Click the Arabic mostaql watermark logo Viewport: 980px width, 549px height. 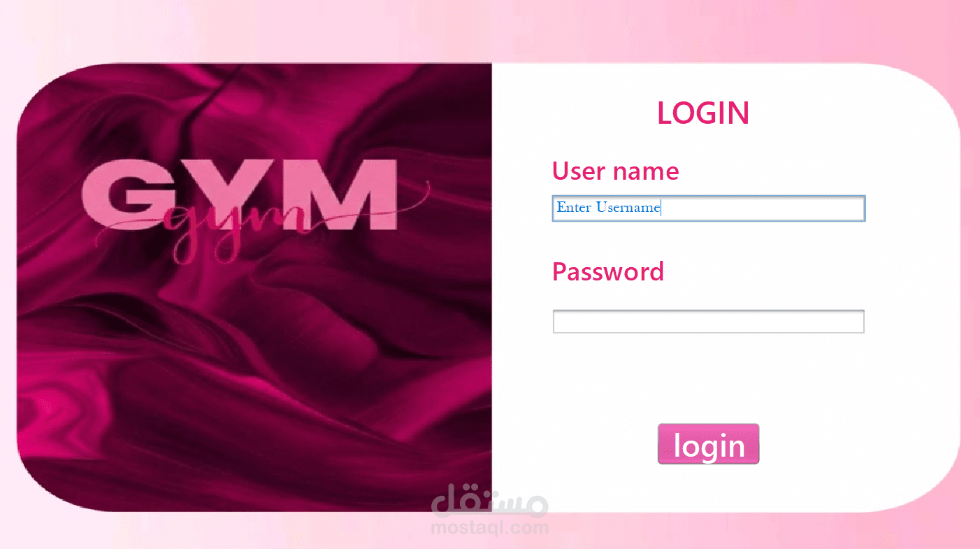coord(490,501)
